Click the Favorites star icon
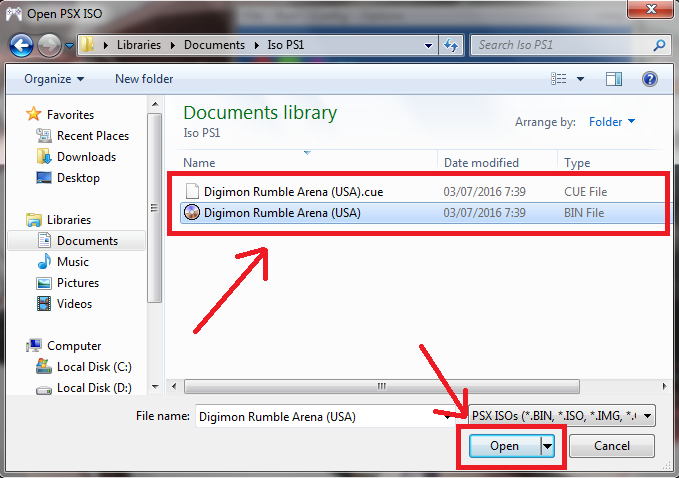 pyautogui.click(x=33, y=114)
